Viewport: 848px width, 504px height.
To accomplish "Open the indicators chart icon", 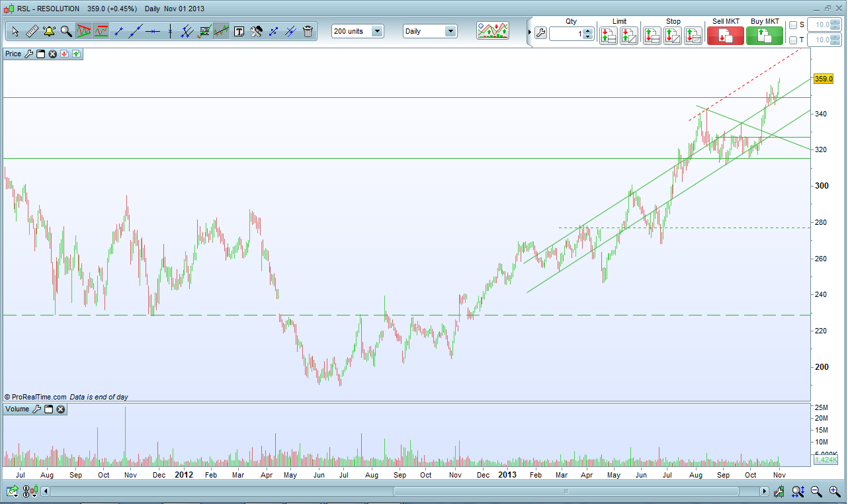I will coord(493,31).
